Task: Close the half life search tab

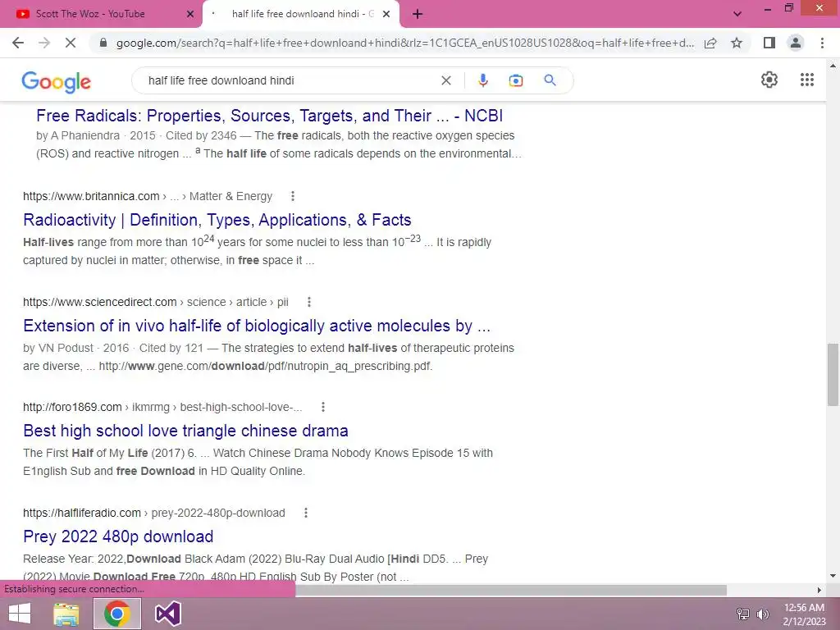Action: tap(386, 14)
